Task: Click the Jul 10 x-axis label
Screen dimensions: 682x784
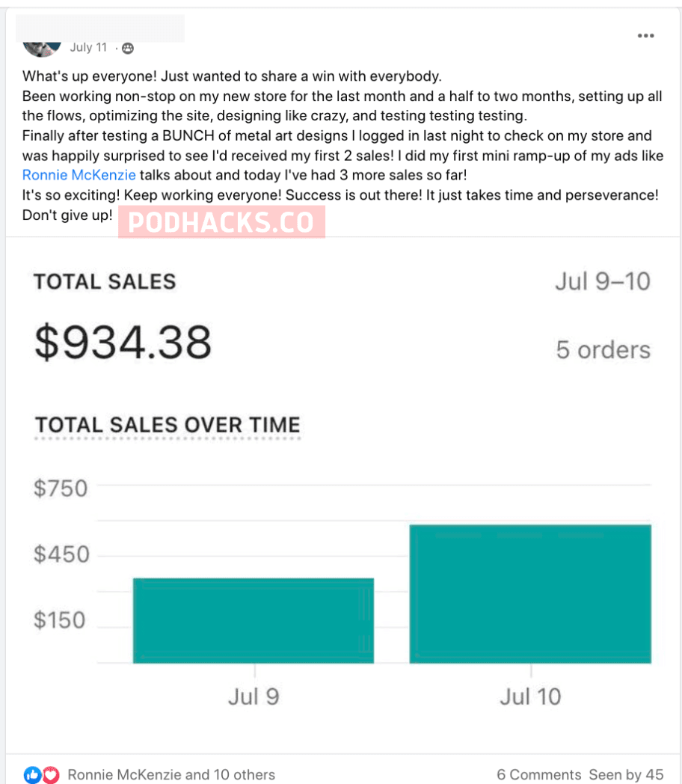Action: [x=530, y=696]
